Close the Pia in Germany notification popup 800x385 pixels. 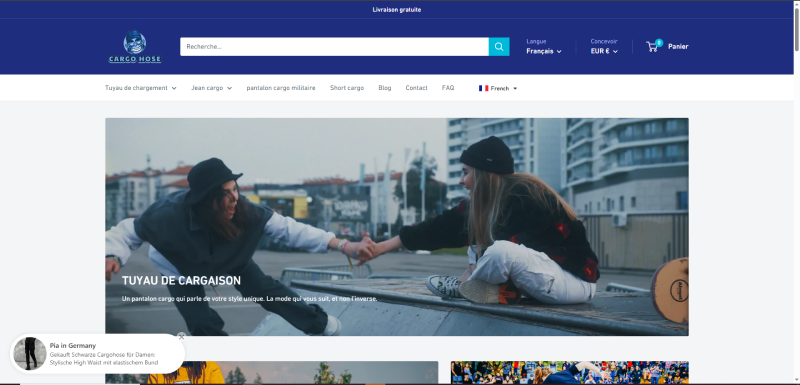(181, 337)
